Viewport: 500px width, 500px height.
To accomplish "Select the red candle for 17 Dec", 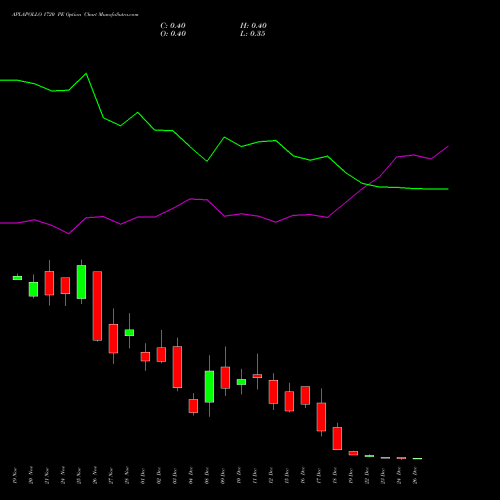I will [x=321, y=417].
